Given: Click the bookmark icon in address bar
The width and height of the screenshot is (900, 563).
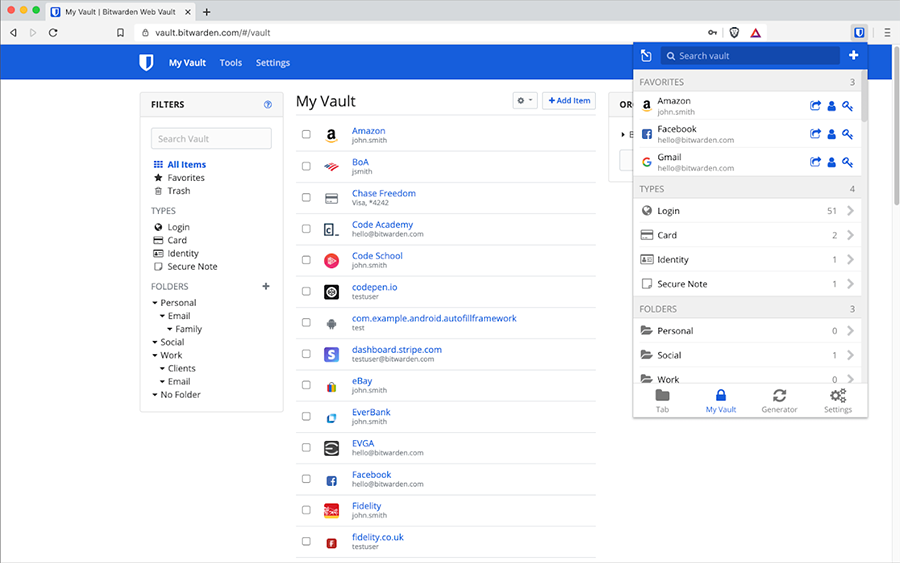Looking at the screenshot, I should (120, 33).
